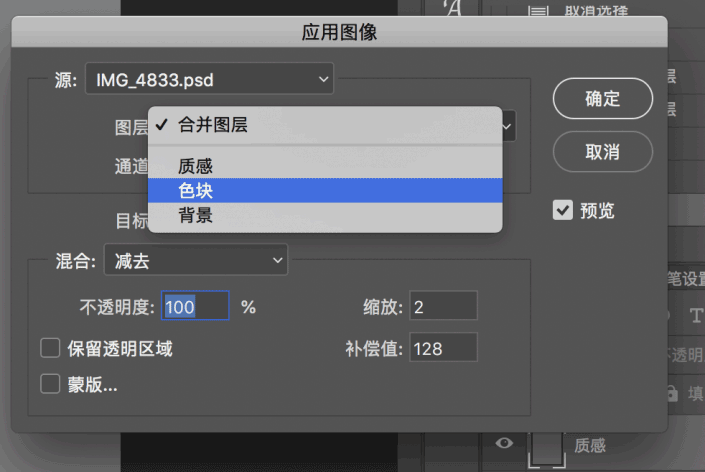Choose 质感 layer from the dropdown list
Screen dimensions: 705x472
pos(325,166)
